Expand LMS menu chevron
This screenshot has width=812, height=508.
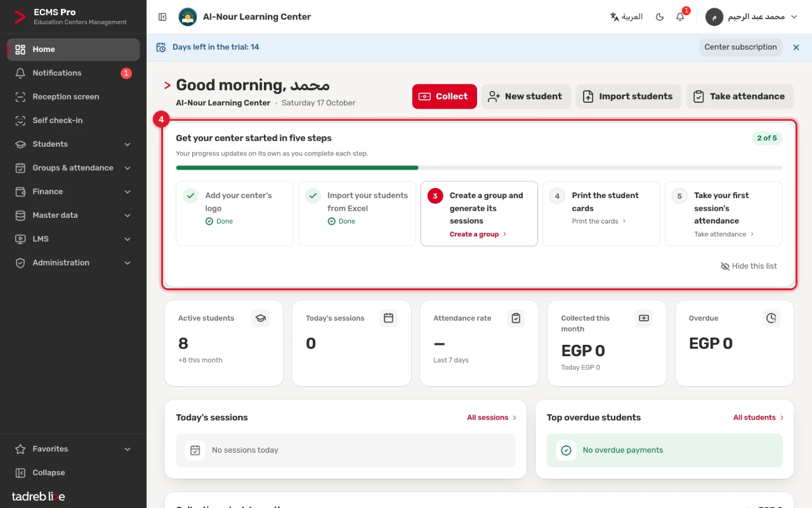(x=128, y=239)
